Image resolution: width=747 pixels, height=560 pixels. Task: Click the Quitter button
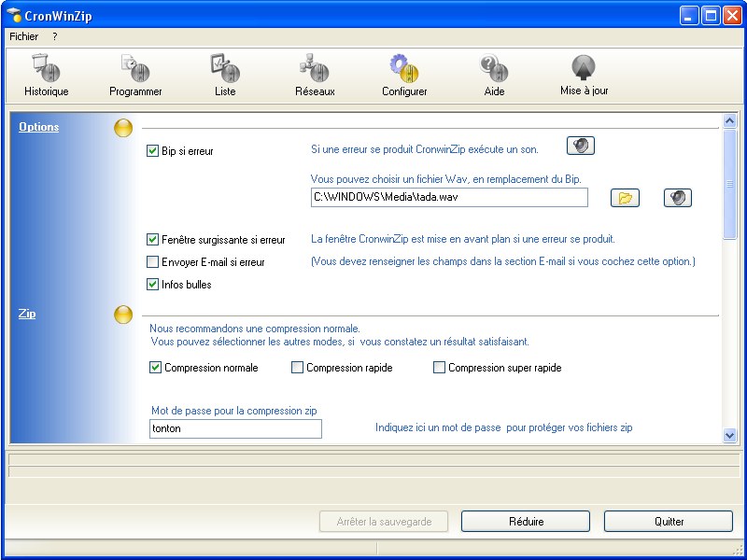669,522
